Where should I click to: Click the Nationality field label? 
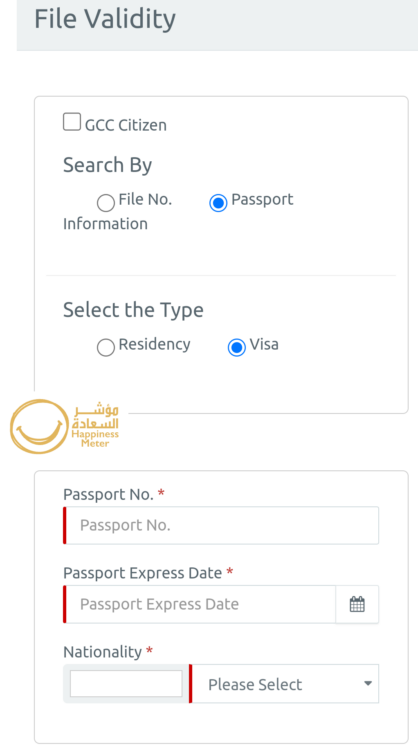pyautogui.click(x=102, y=652)
